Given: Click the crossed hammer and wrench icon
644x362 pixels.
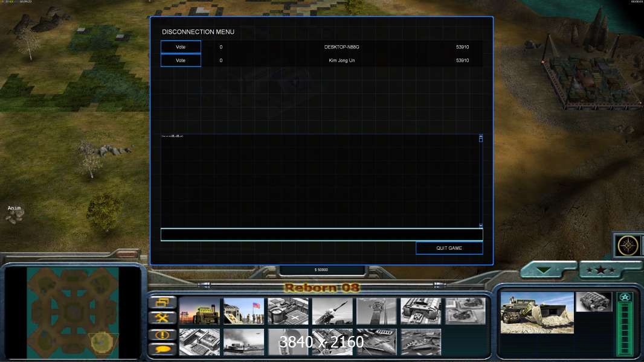Looking at the screenshot, I should (163, 318).
